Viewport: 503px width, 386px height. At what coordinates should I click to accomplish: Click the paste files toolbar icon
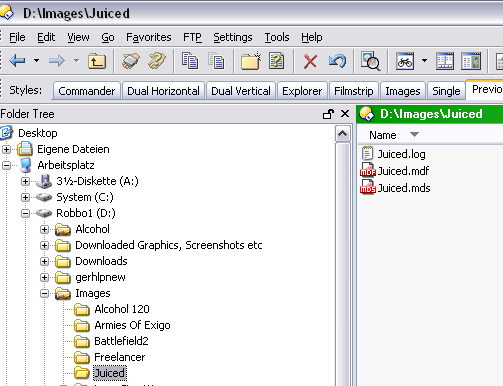pos(217,61)
